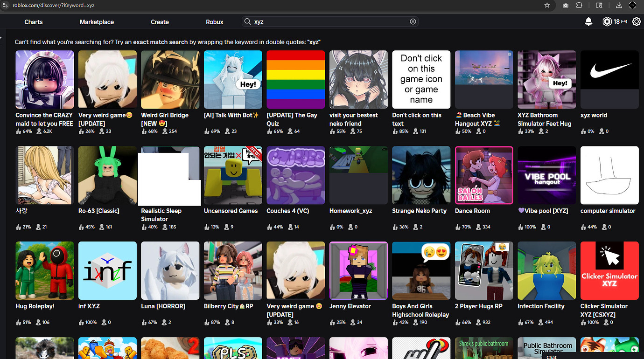Open the notifications bell
Screen dimensions: 644x359
588,21
